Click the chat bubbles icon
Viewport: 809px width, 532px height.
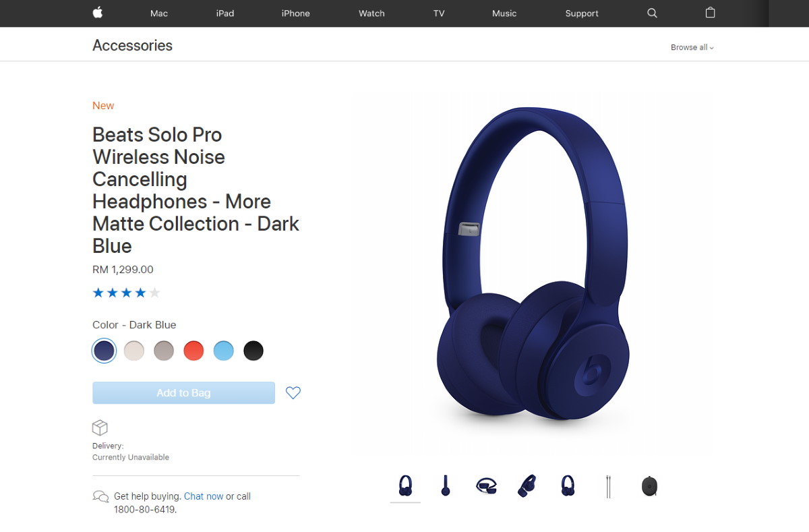(x=100, y=497)
